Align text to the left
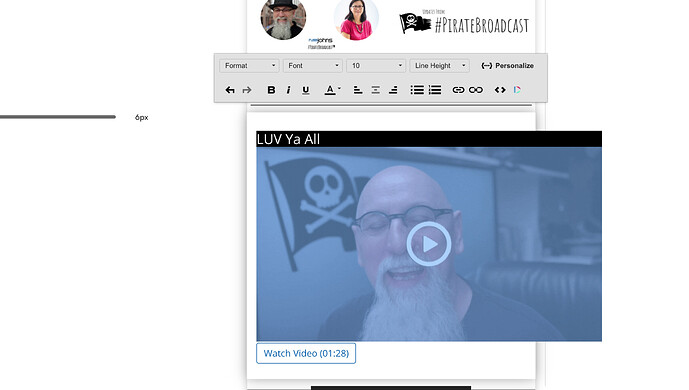 click(358, 90)
